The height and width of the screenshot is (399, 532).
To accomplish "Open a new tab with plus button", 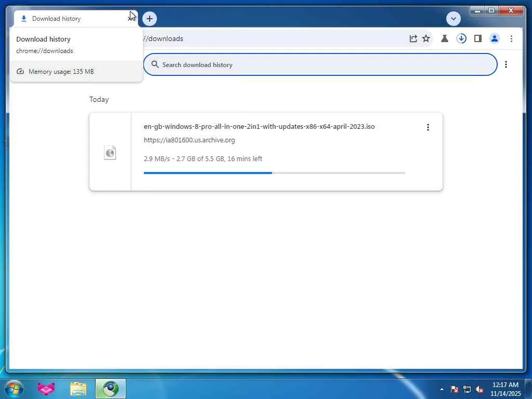I will (149, 19).
